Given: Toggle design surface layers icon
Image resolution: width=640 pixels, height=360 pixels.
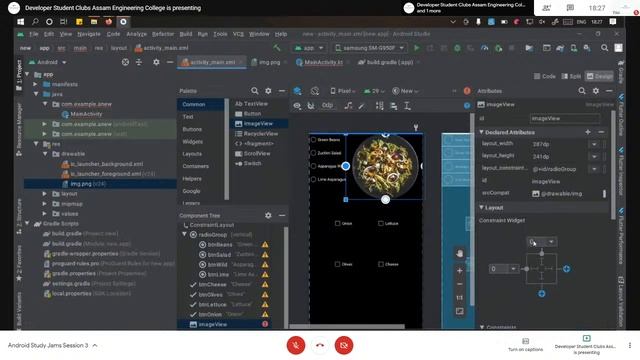Looking at the screenshot, I should [x=298, y=91].
